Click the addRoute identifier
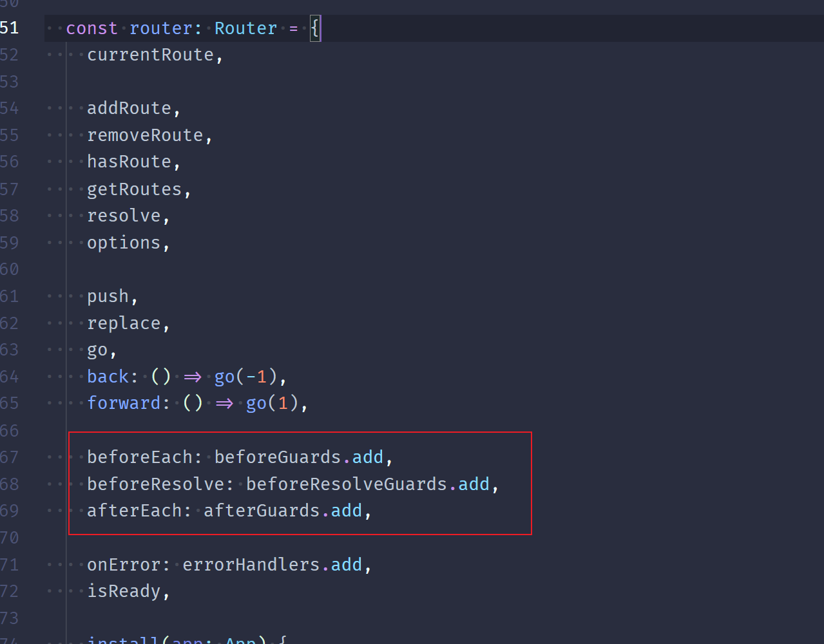The width and height of the screenshot is (824, 644). 129,108
